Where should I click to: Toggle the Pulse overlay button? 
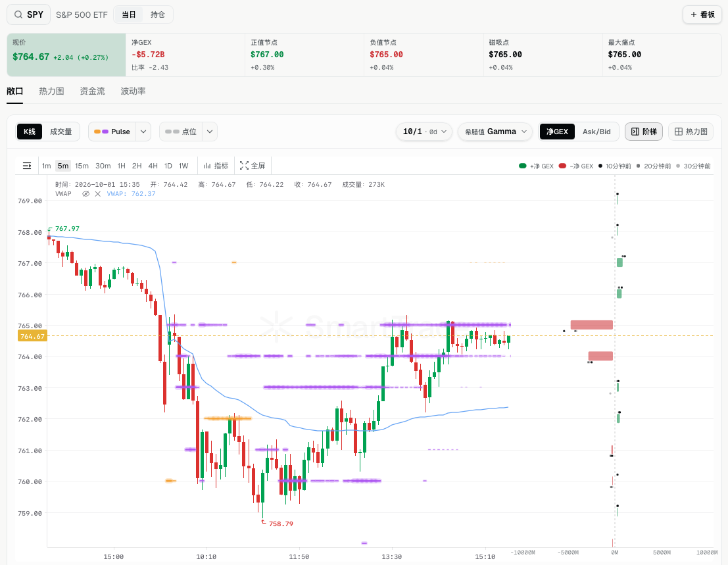112,132
